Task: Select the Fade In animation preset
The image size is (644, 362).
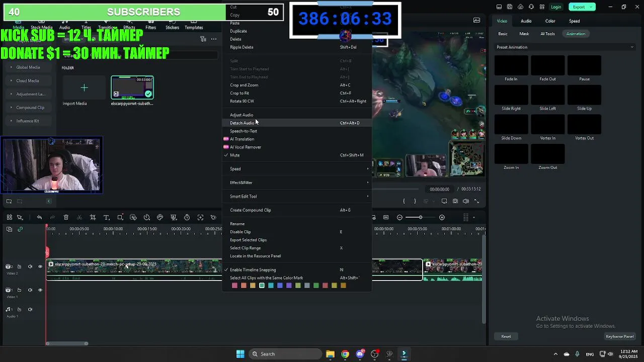Action: [511, 68]
